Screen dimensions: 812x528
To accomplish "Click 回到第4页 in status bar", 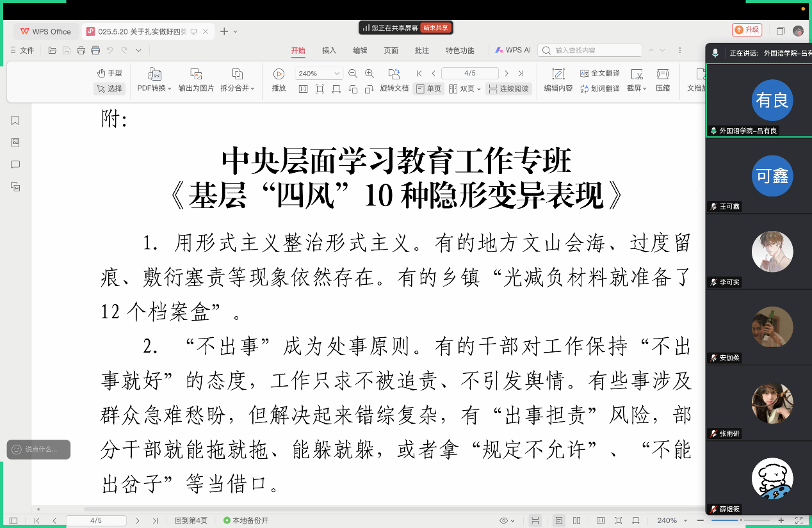I will coord(191,520).
